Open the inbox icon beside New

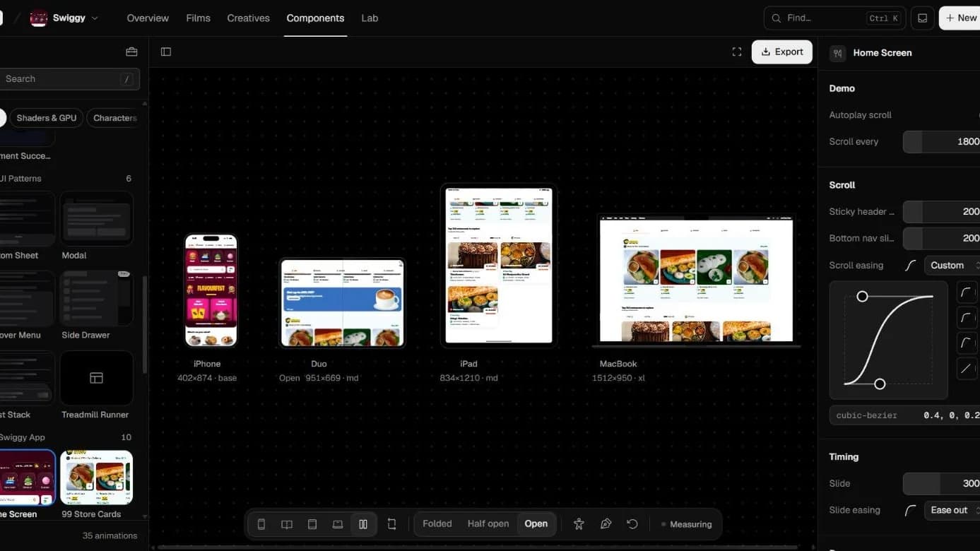(x=922, y=18)
